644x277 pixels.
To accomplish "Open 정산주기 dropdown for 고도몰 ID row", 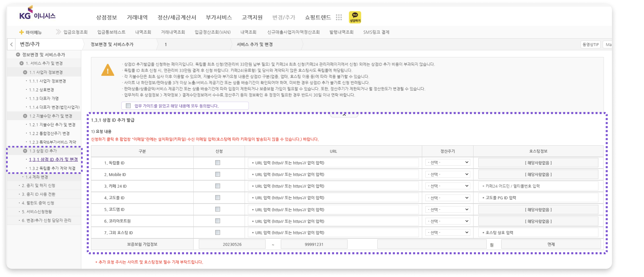I will point(447,198).
